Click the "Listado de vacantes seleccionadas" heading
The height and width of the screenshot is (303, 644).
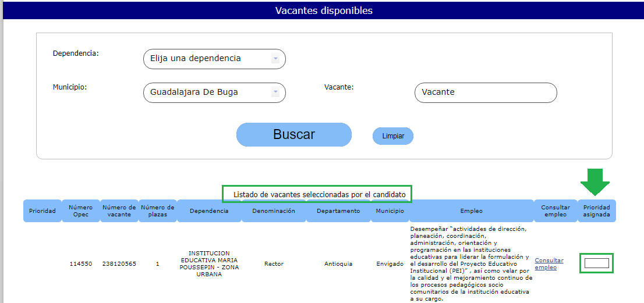(319, 194)
